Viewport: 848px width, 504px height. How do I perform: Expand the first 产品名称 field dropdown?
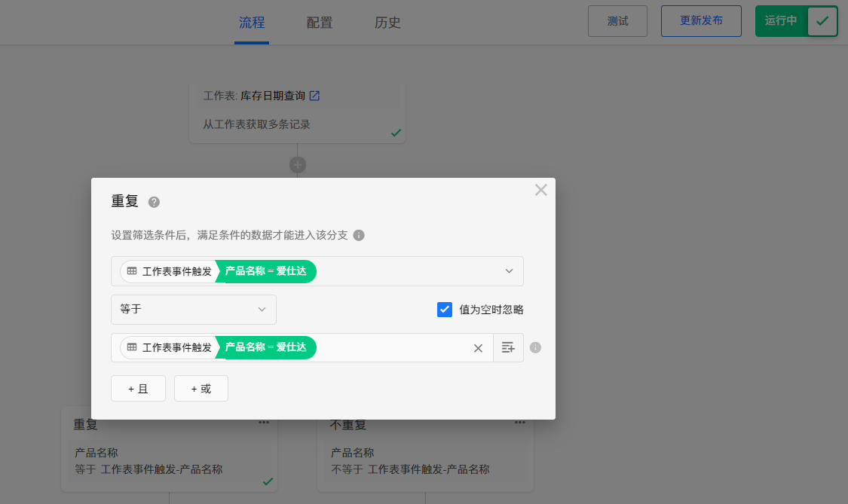[x=509, y=271]
